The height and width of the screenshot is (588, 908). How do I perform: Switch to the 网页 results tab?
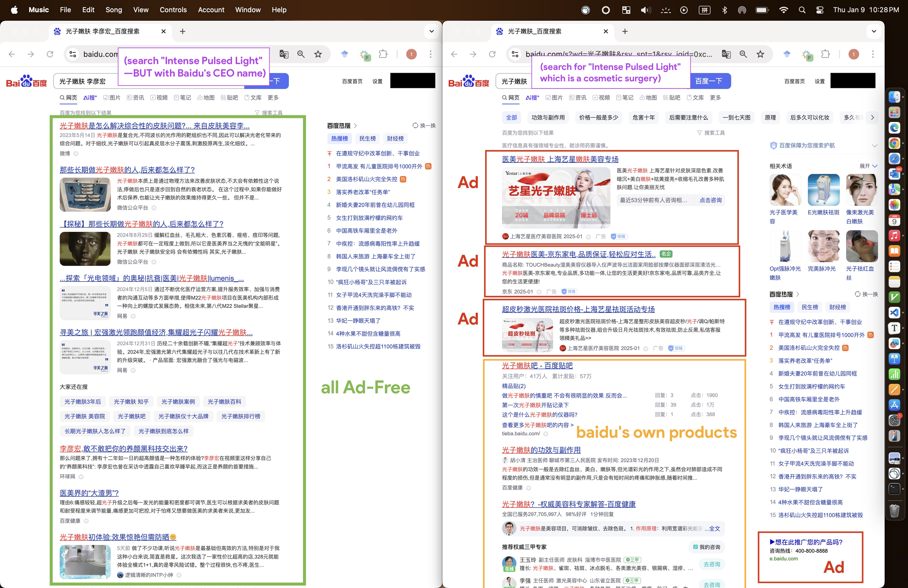pyautogui.click(x=68, y=98)
